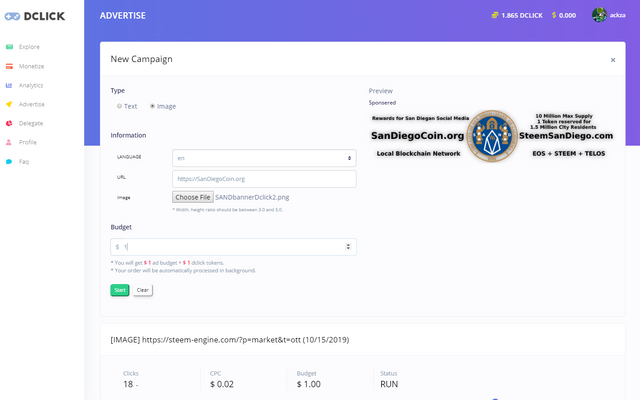Click the 1.865 DCLICK balance text
Image resolution: width=640 pixels, height=400 pixels.
tap(522, 16)
